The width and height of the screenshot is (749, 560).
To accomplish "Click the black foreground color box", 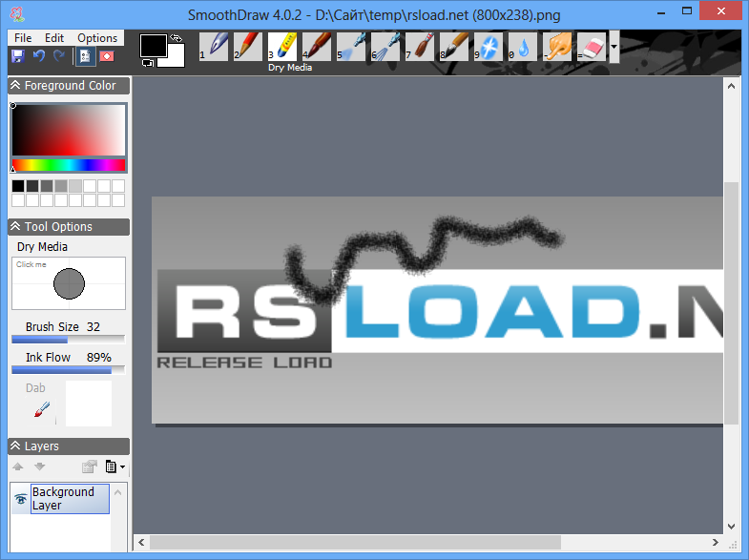I will click(x=153, y=46).
